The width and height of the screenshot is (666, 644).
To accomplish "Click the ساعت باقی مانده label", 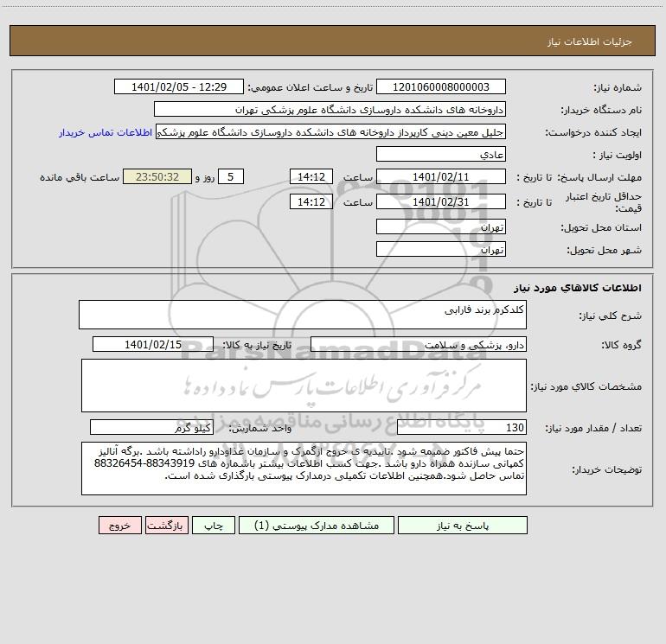I will point(80,177).
